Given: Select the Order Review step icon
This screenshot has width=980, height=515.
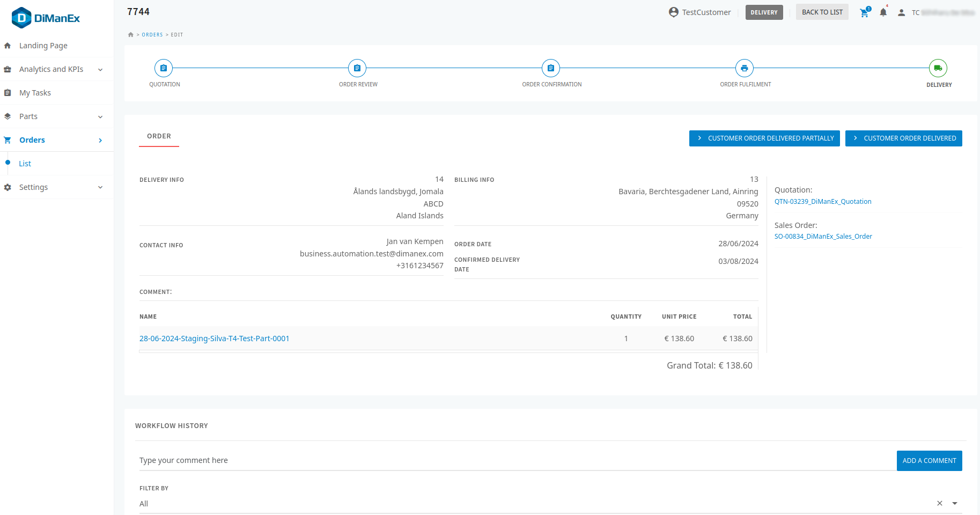Looking at the screenshot, I should 357,68.
